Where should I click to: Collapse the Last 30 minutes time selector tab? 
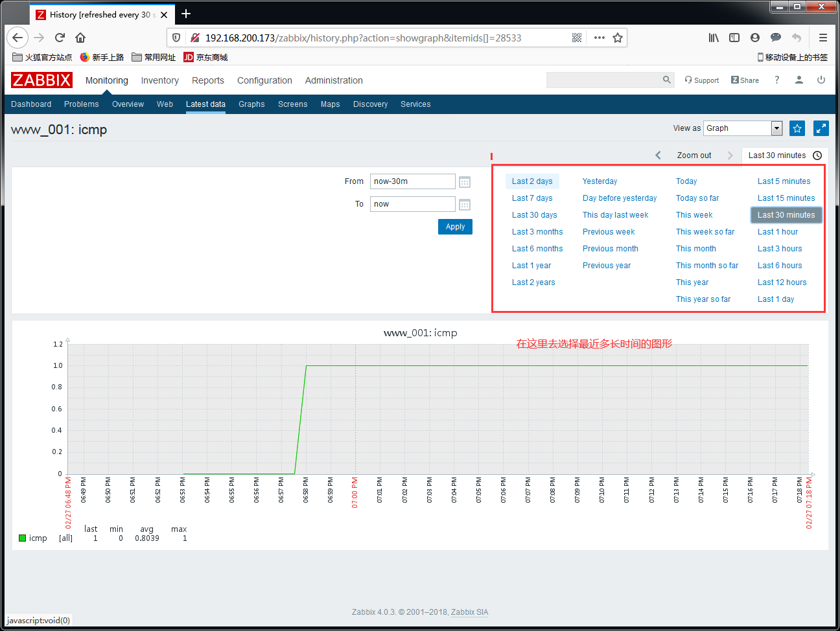pos(785,155)
